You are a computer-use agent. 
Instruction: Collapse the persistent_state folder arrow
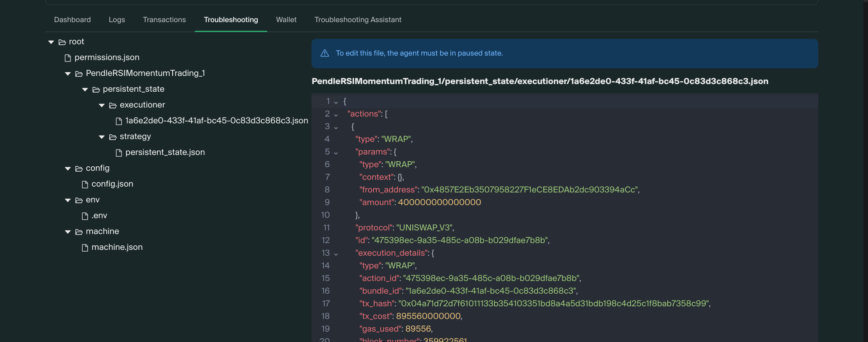(x=85, y=89)
